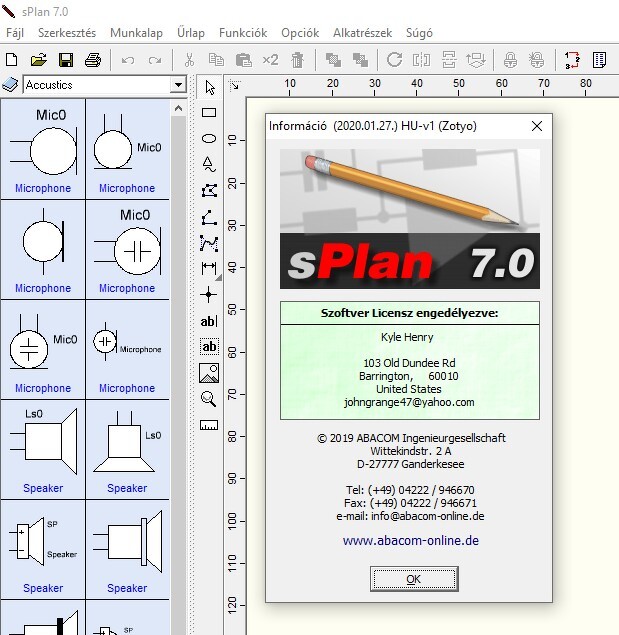The height and width of the screenshot is (635, 619).
Task: Click the Delete trash icon
Action: pyautogui.click(x=297, y=60)
